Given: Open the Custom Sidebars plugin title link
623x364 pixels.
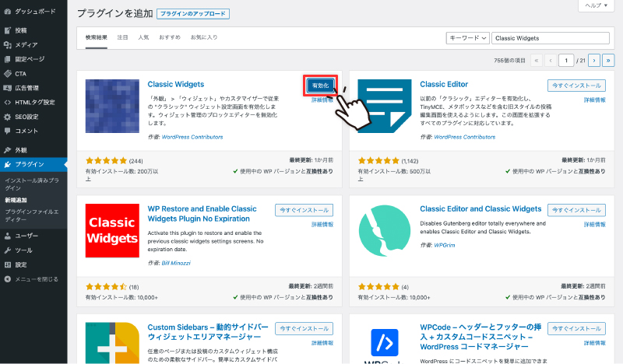Looking at the screenshot, I should coord(208,332).
